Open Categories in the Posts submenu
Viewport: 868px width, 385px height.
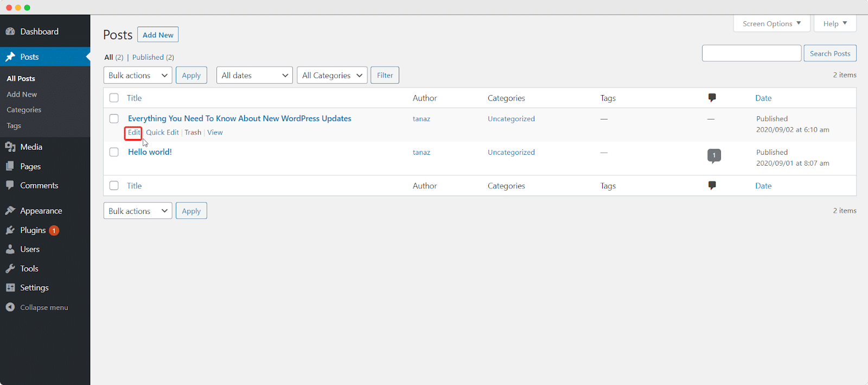[24, 110]
